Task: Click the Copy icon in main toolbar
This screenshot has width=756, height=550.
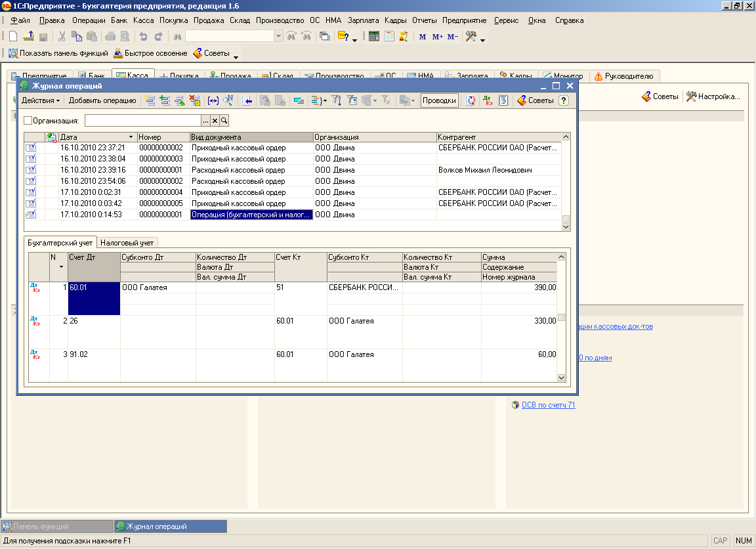Action: point(76,36)
